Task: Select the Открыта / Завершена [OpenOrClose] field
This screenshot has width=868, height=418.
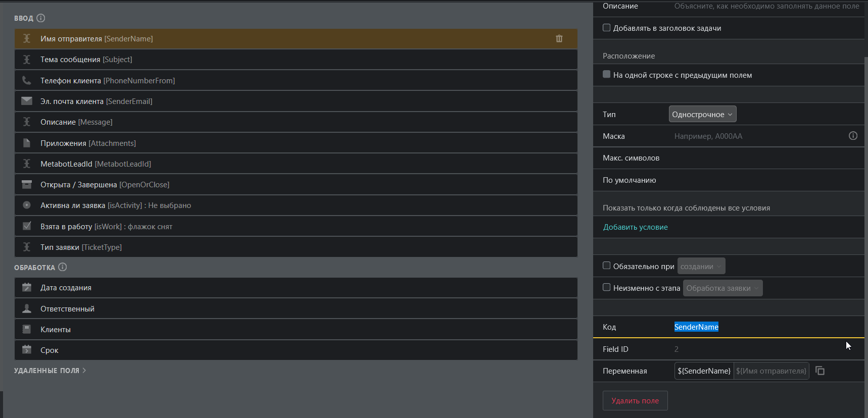Action: [x=296, y=184]
